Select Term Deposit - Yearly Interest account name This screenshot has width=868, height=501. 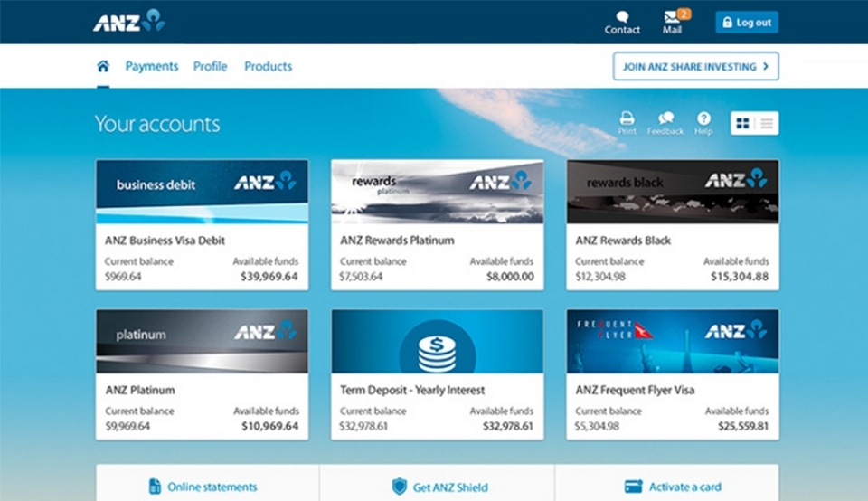(x=412, y=391)
